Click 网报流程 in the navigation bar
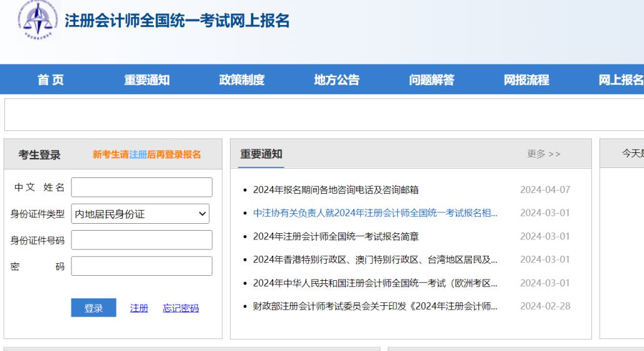644x351 pixels. tap(526, 80)
